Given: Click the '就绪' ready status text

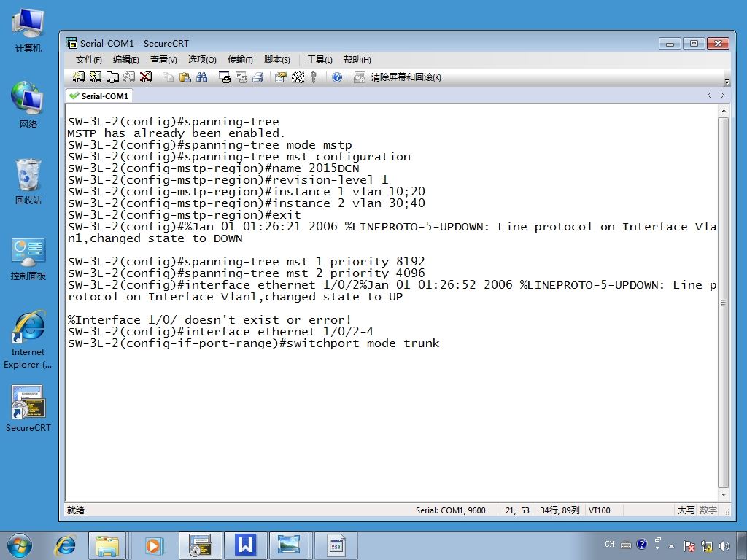Looking at the screenshot, I should pos(76,510).
